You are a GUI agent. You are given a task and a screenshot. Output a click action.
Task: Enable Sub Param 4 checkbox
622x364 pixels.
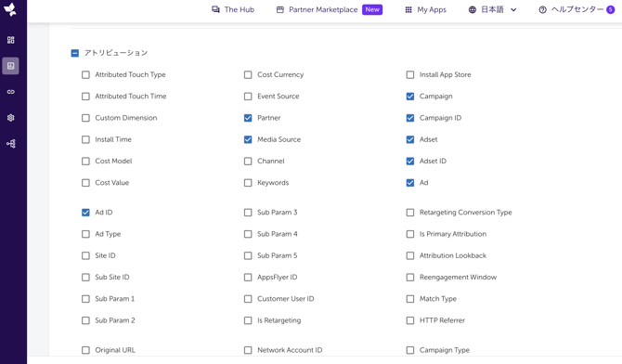pyautogui.click(x=248, y=234)
